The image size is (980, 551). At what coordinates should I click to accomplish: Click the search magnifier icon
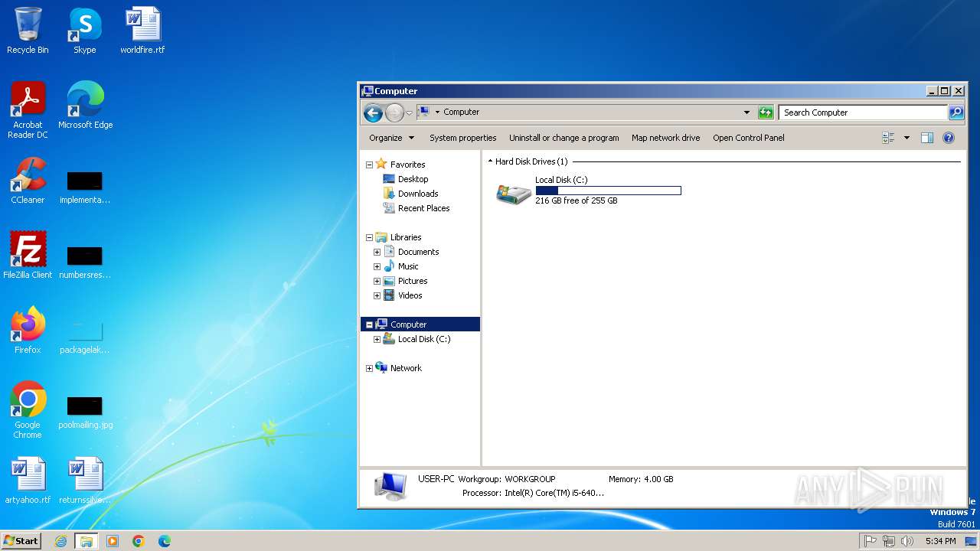click(x=955, y=112)
